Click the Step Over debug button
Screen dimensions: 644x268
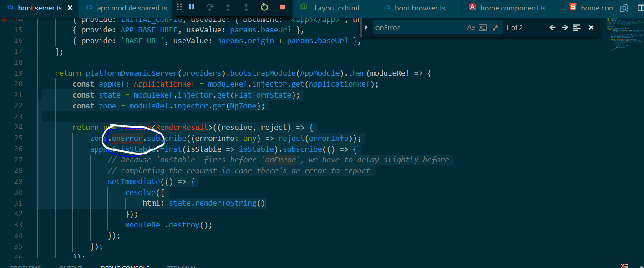click(x=210, y=7)
